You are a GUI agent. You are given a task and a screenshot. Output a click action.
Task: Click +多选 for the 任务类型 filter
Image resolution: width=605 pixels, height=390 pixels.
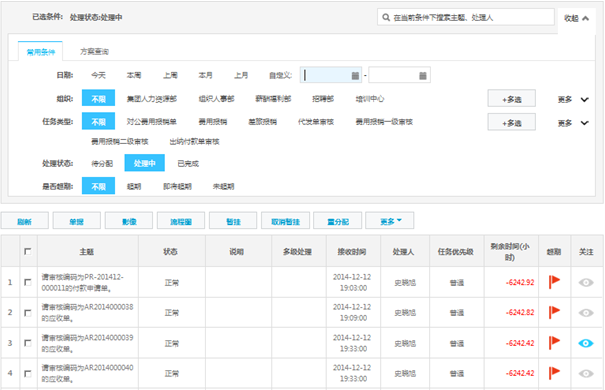point(512,122)
